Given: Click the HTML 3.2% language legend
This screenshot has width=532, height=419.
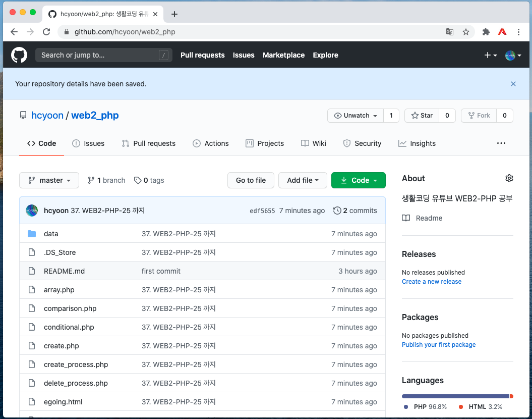Looking at the screenshot, I should click(481, 407).
